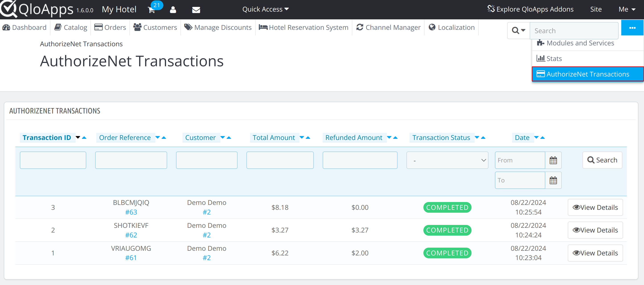644x285 pixels.
Task: Open the Transaction Status filter dropdown
Action: (x=447, y=160)
